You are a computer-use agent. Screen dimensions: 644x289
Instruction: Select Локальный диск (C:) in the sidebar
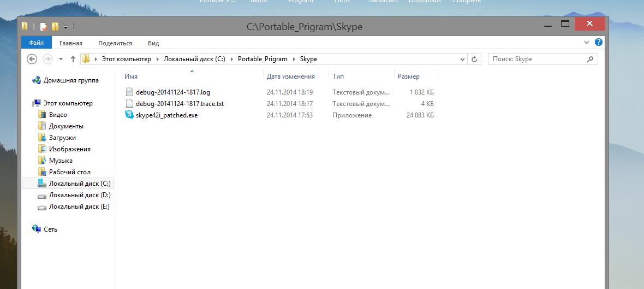(x=80, y=184)
